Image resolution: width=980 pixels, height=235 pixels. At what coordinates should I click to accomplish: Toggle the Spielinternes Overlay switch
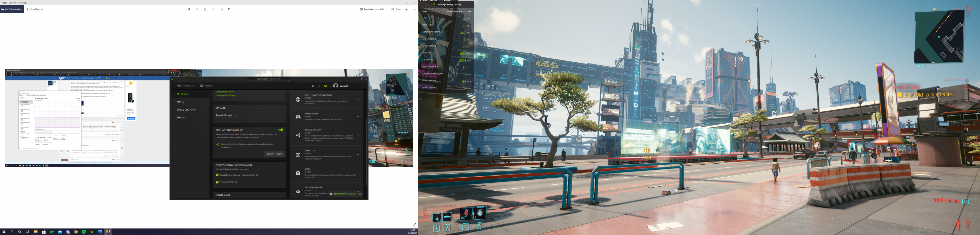coord(280,130)
